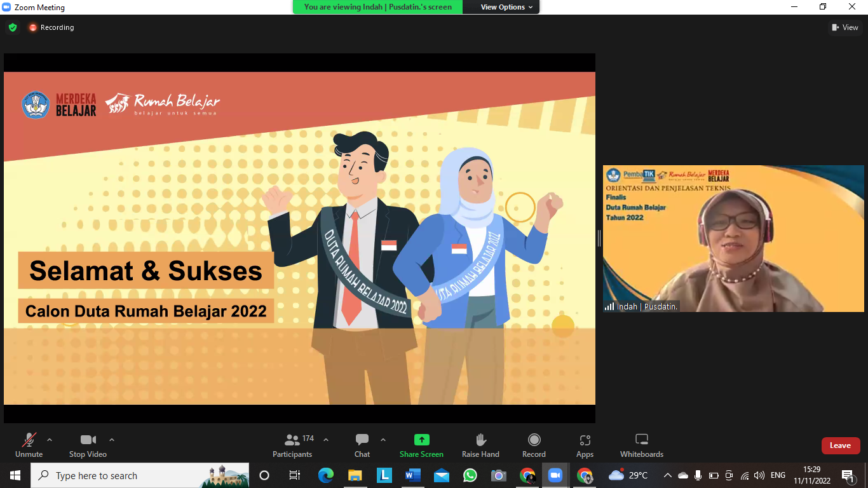Check battery status tray icon
Screen dimensions: 868x488
[714, 475]
